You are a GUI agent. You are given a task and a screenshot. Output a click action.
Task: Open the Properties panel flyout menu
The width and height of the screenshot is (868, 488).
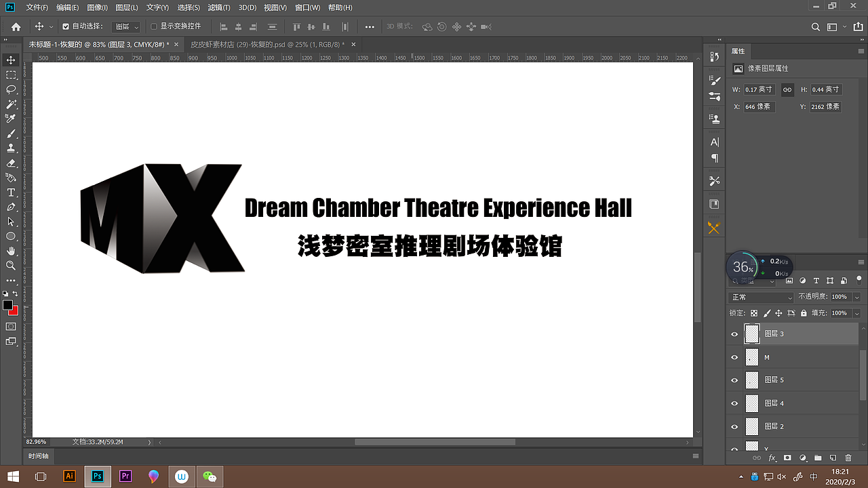(x=861, y=51)
